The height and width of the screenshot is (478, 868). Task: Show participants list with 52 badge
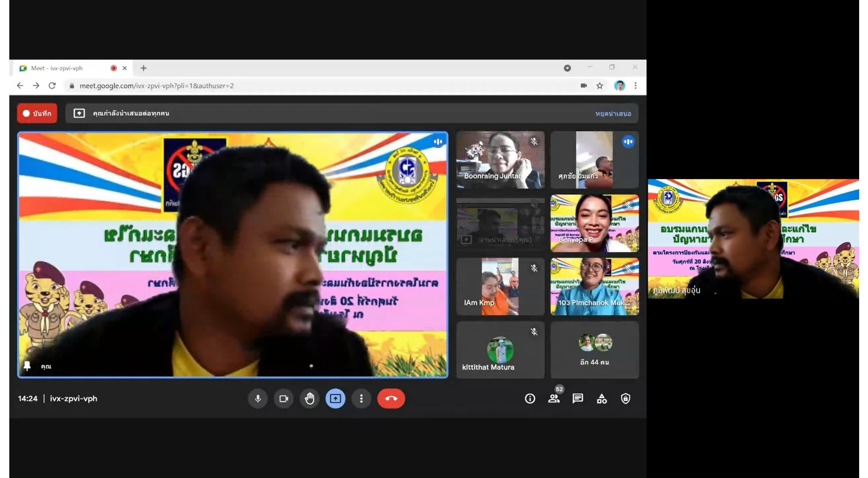(x=554, y=398)
